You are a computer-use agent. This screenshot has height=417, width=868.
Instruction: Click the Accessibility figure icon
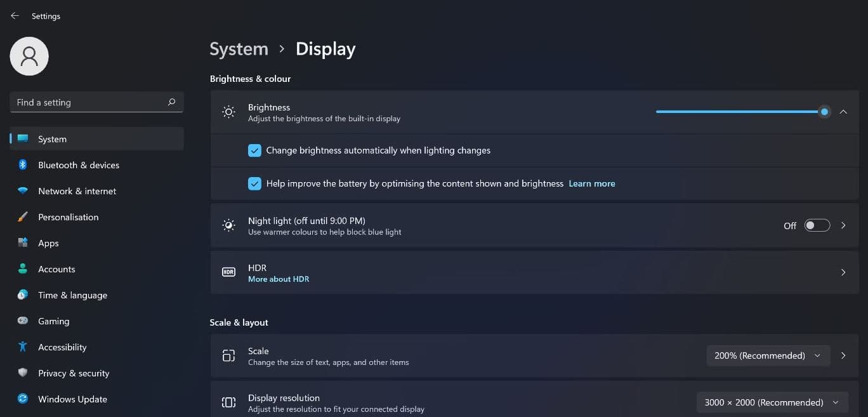coord(23,347)
